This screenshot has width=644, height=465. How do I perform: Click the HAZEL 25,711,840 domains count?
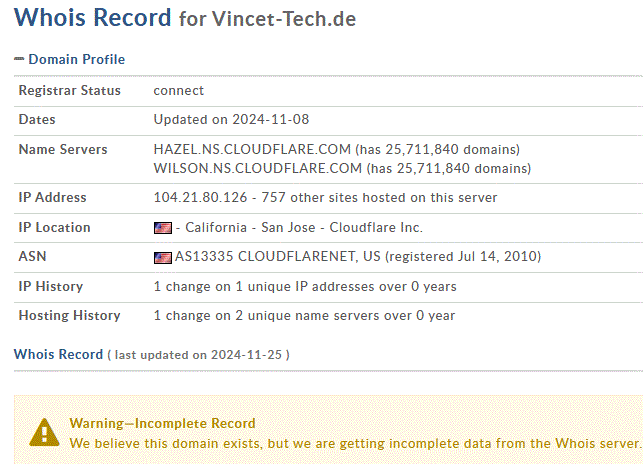pyautogui.click(x=438, y=149)
